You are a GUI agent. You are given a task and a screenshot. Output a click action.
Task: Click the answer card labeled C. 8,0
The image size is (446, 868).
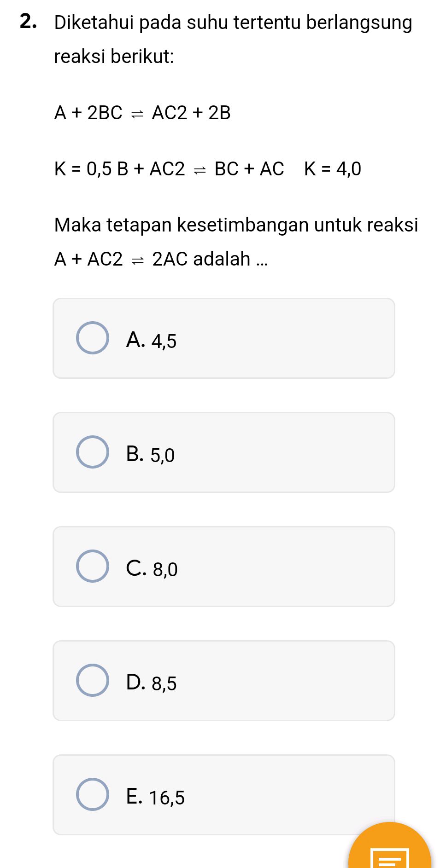224,567
